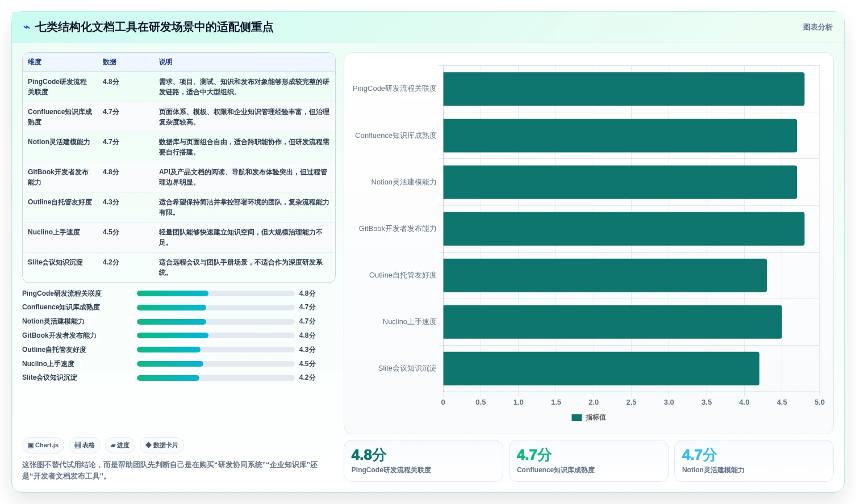This screenshot has width=856, height=504.
Task: Click the Nuclino上手速度 table row name
Action: pos(54,232)
